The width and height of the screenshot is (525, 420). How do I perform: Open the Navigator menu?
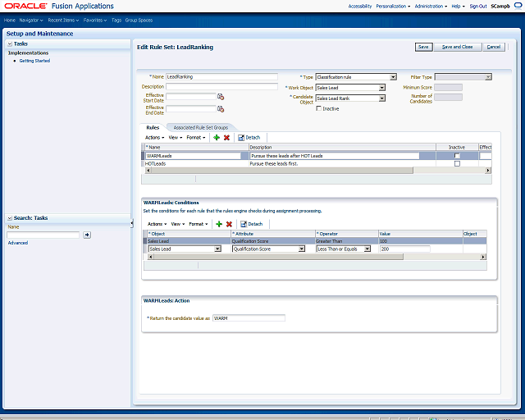(x=31, y=21)
